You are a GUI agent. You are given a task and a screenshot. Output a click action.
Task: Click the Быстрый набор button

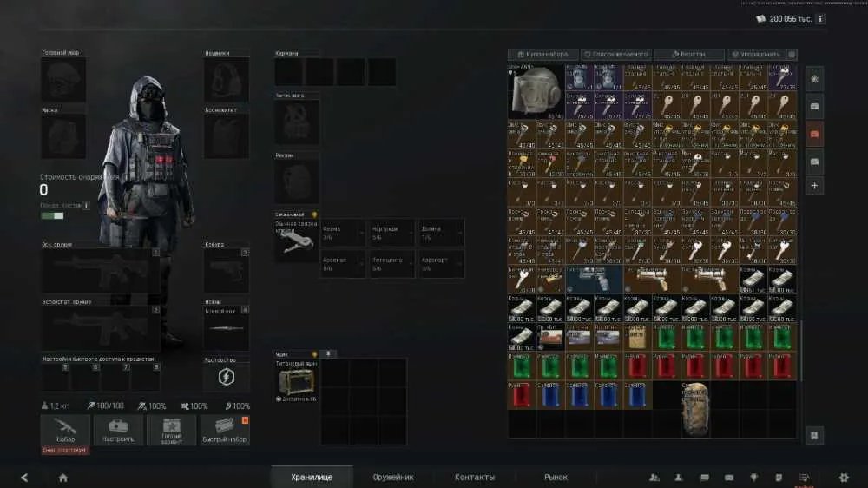tap(225, 430)
